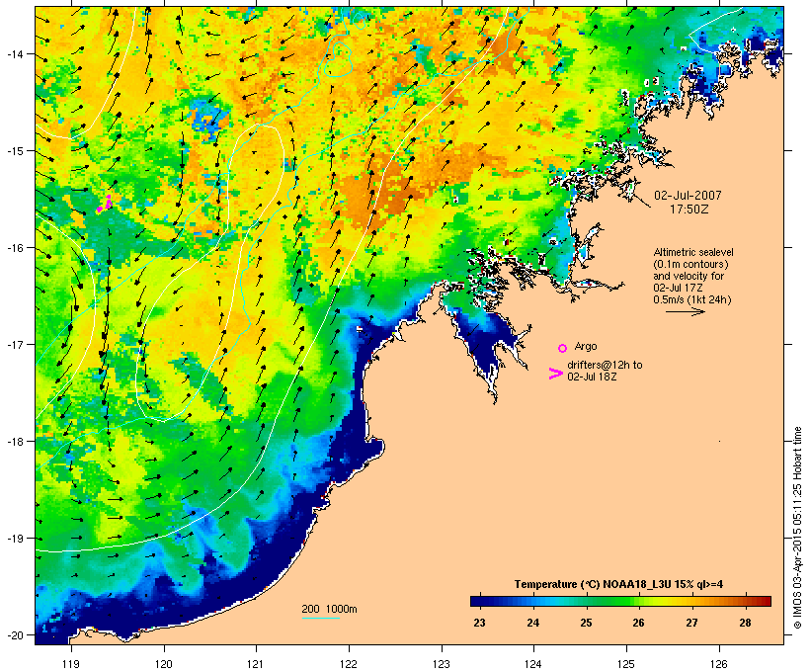The width and height of the screenshot is (810, 672).
Task: Click the magenta Argo circle legend symbol
Action: [563, 348]
